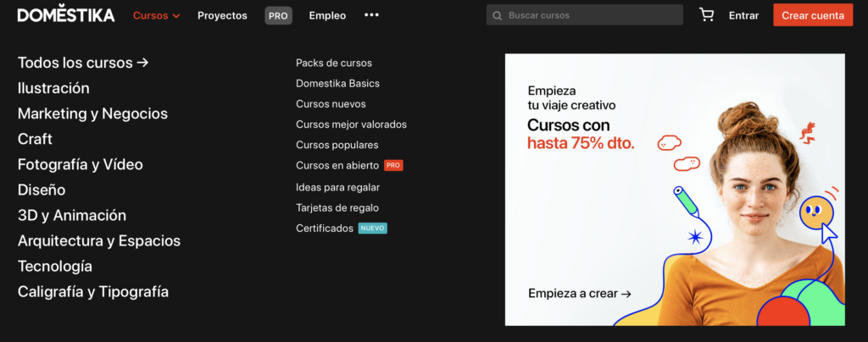Click the Entrar login link
Image resolution: width=868 pixels, height=342 pixels.
pyautogui.click(x=743, y=15)
